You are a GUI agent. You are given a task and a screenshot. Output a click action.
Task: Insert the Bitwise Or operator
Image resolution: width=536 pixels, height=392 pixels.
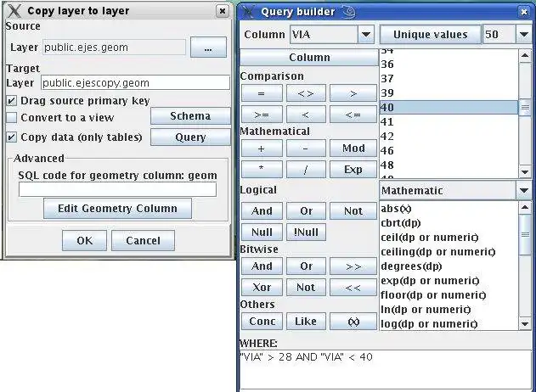pyautogui.click(x=306, y=266)
